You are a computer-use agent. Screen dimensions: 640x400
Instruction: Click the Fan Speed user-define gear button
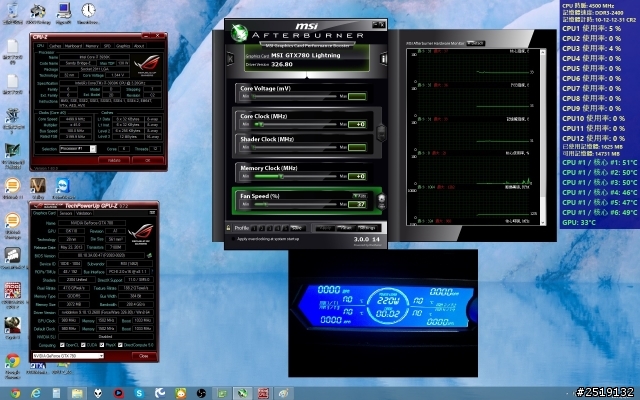tap(381, 199)
